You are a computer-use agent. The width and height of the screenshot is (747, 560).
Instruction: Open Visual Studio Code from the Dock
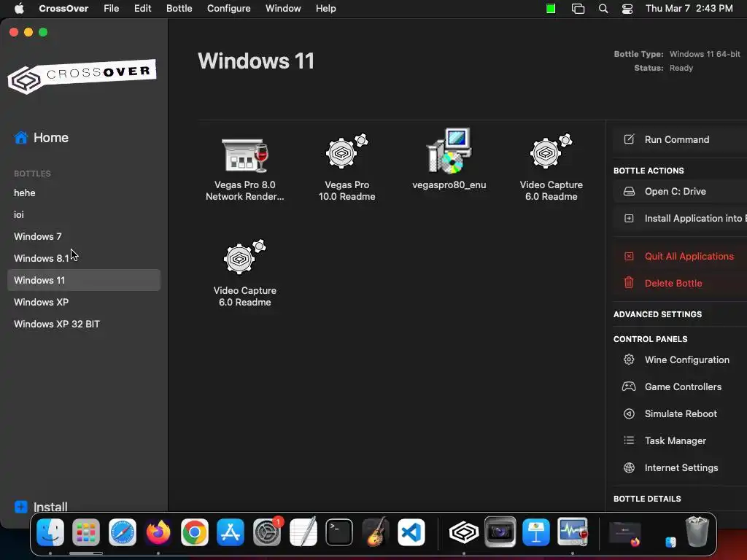[411, 532]
